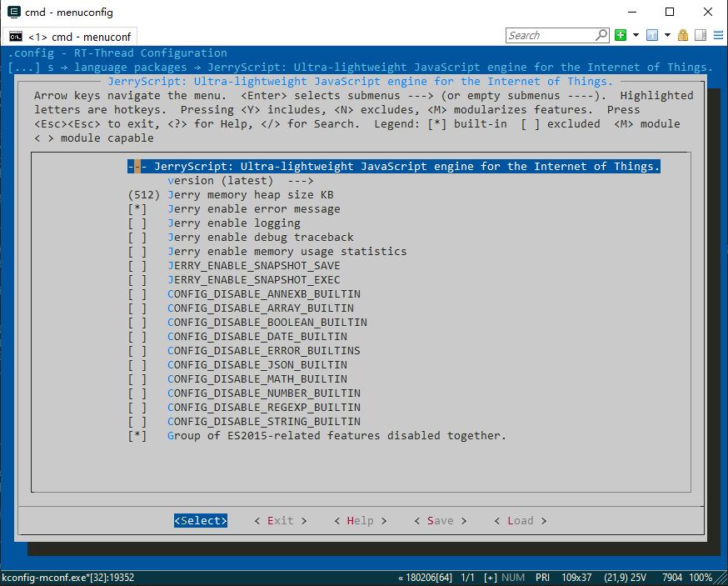
Task: Click the cmd tab console icon
Action: click(x=15, y=37)
